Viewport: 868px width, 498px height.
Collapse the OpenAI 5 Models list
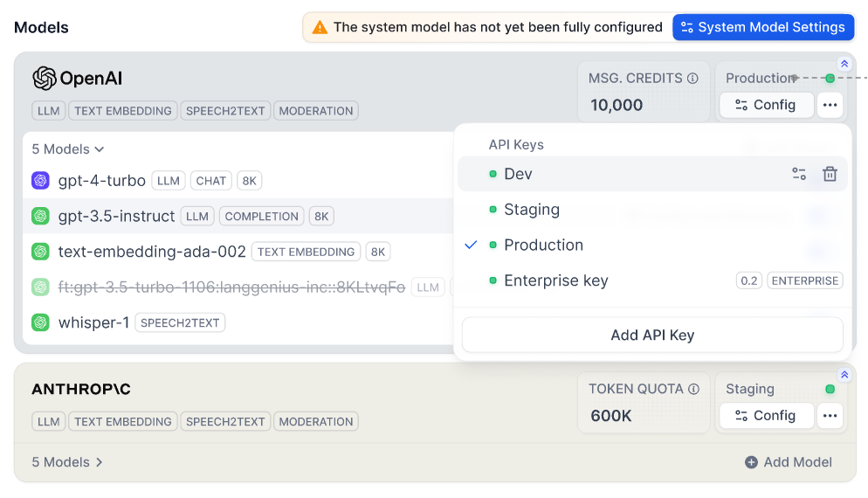[68, 149]
